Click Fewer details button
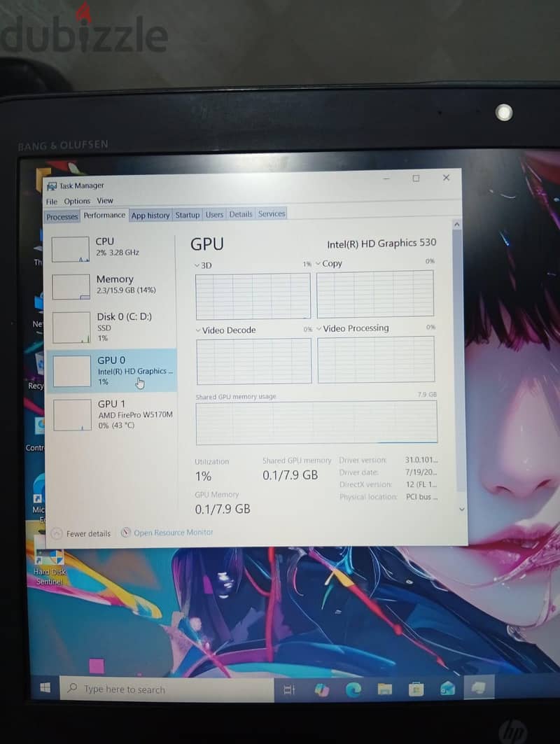Viewport: 560px width, 744px height. point(80,533)
